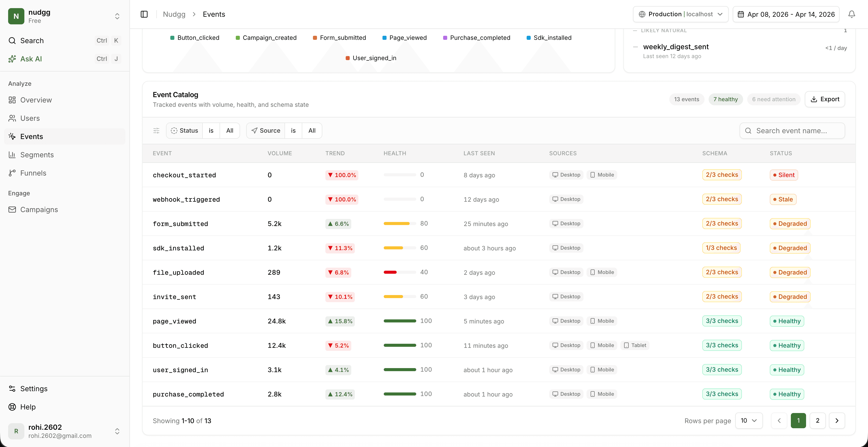Click the Search magnifier icon in sidebar

coord(12,40)
